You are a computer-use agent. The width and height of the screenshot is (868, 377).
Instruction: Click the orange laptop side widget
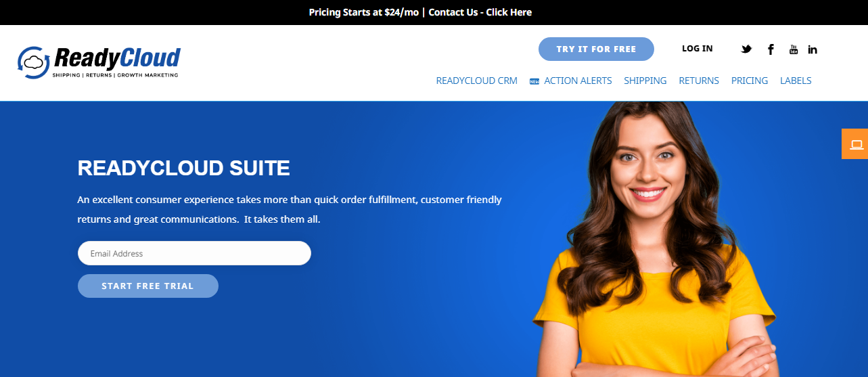(x=855, y=143)
